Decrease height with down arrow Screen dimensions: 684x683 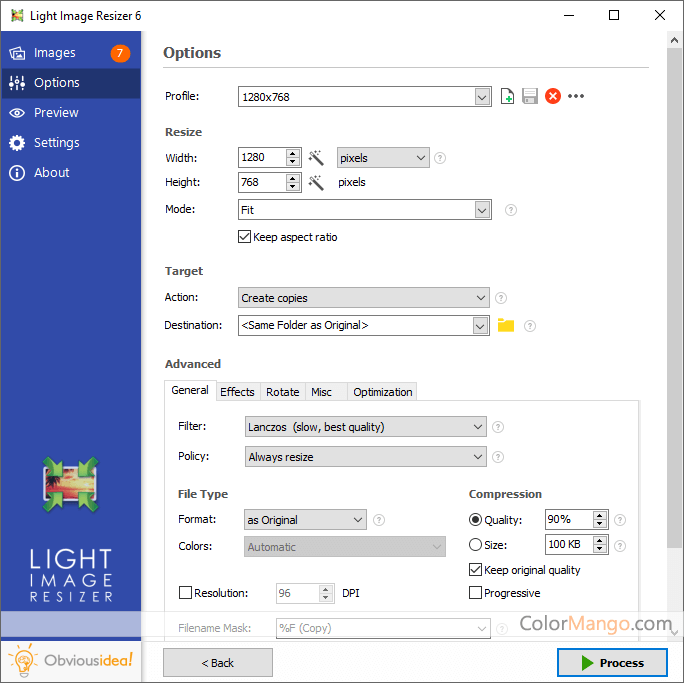[293, 187]
